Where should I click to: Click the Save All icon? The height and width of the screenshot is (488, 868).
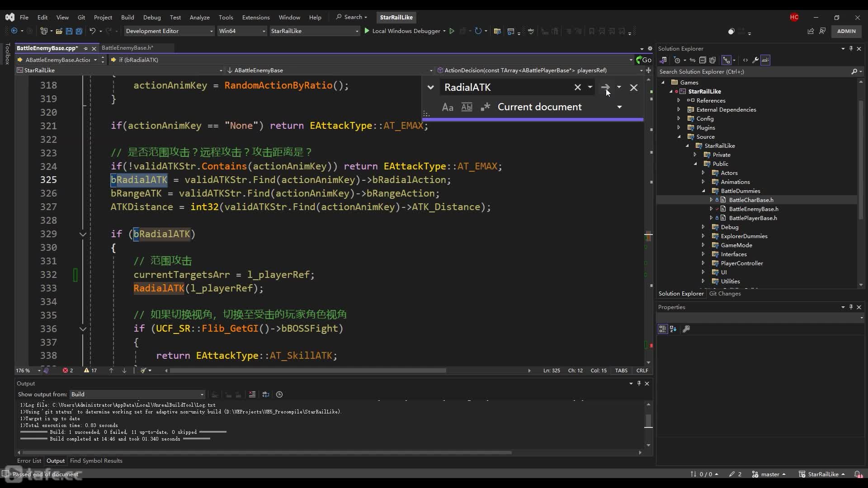click(x=79, y=31)
